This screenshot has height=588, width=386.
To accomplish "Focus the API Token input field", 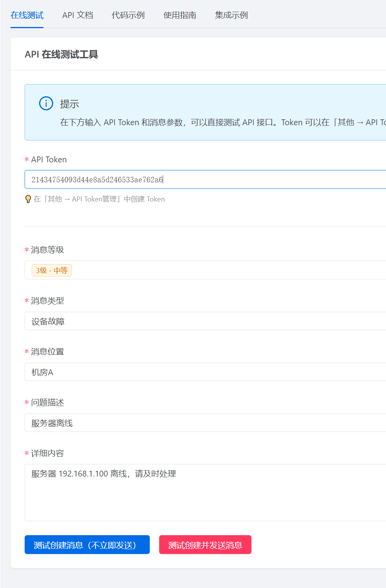I will 235,180.
